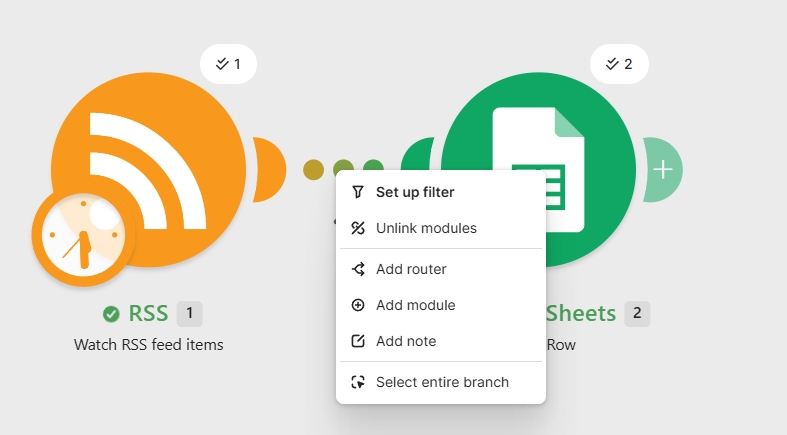Open the RSS clock schedule icon
The image size is (787, 435).
(83, 235)
